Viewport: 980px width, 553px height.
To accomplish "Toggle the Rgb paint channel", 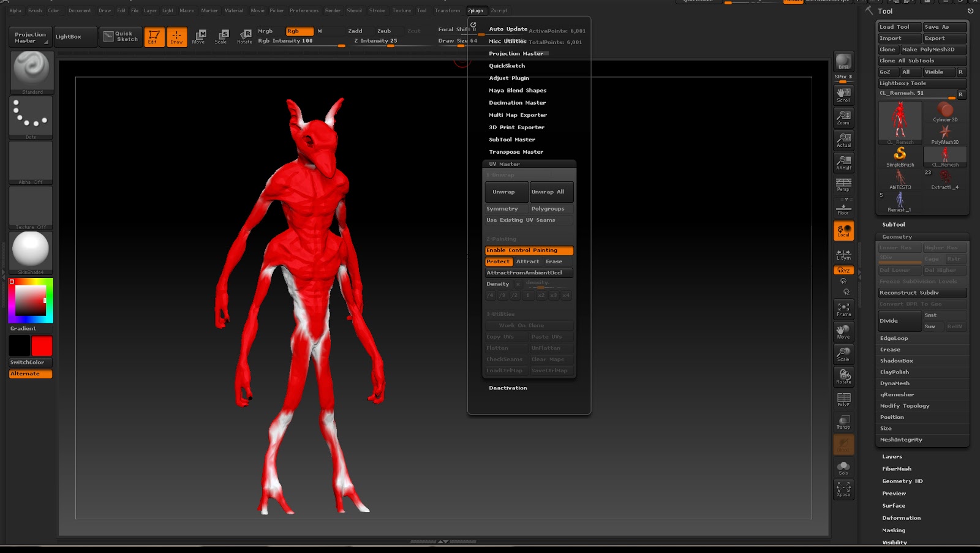I will click(300, 31).
